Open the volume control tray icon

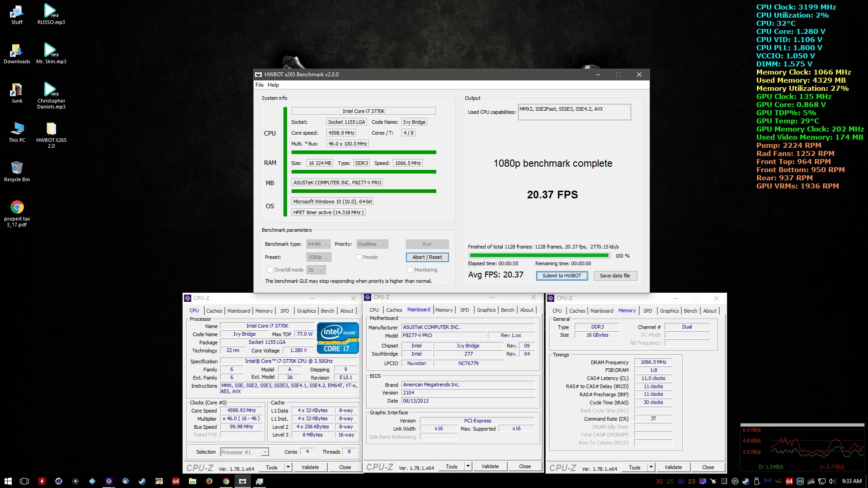coord(832,481)
